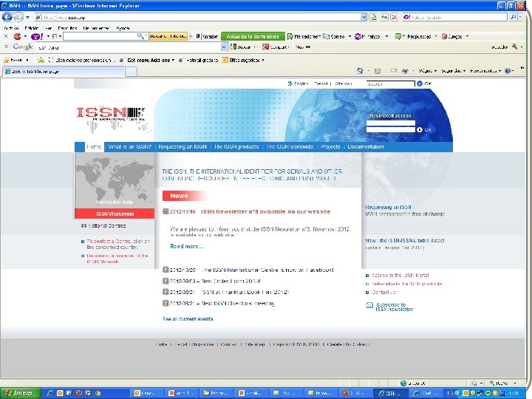Select the Documentation nav item
This screenshot has width=532, height=399.
click(x=366, y=146)
